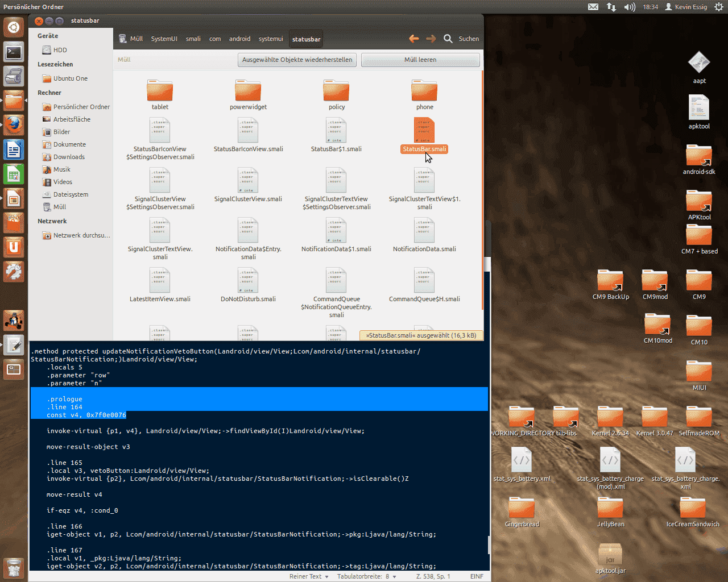Click smali breadcrumb in path bar
The width and height of the screenshot is (728, 582).
point(193,39)
